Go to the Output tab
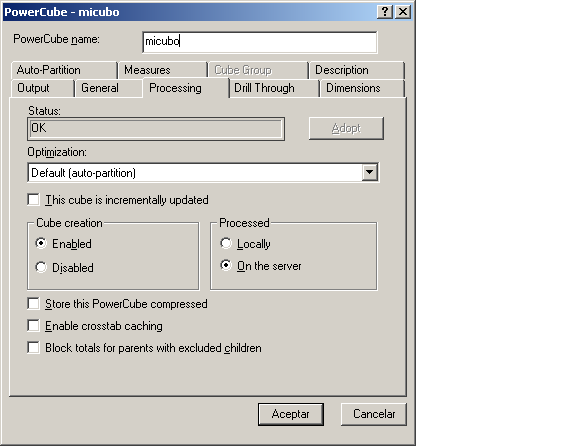576x446 pixels. point(43,88)
